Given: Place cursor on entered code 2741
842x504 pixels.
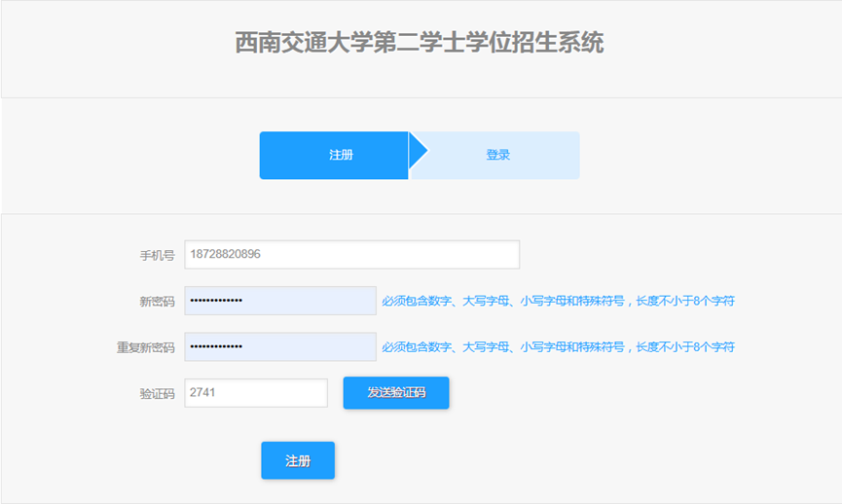Looking at the screenshot, I should 202,392.
